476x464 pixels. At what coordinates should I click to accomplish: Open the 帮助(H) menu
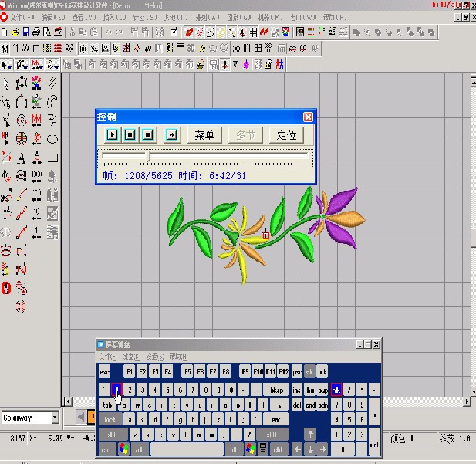[335, 17]
